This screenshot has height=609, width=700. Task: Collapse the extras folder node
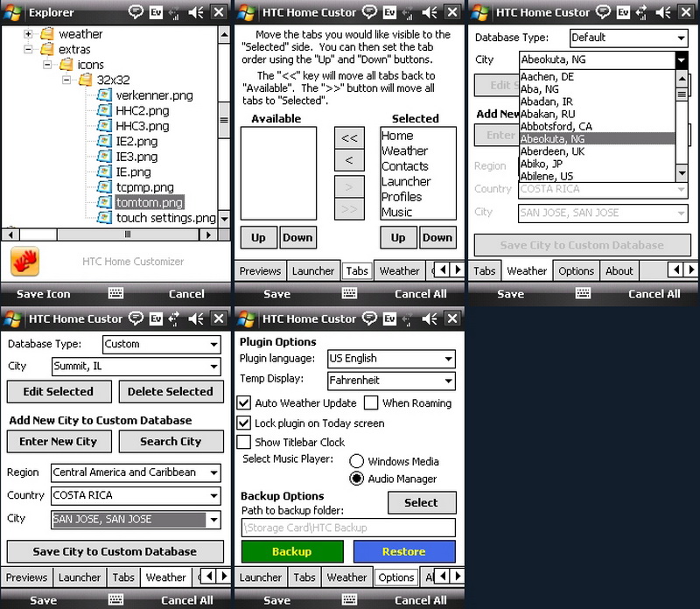[28, 49]
